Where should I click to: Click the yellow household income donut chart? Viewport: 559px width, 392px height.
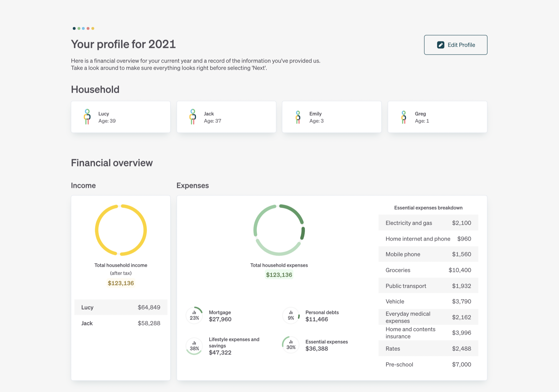(121, 230)
